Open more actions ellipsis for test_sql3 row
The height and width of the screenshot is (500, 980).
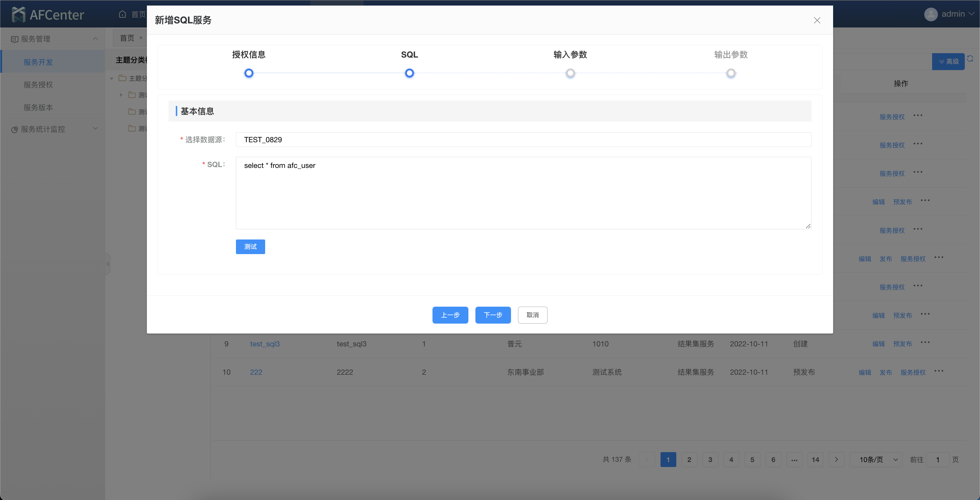(925, 342)
